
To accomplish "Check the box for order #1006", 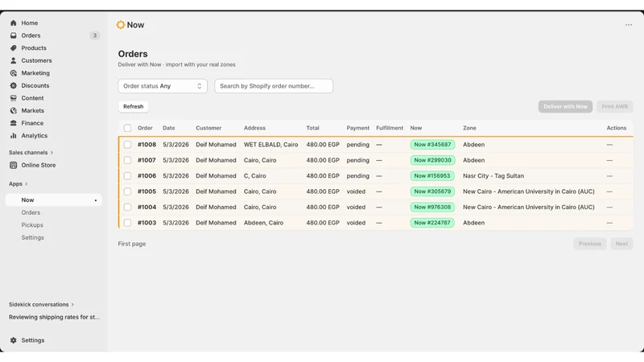I will click(127, 175).
